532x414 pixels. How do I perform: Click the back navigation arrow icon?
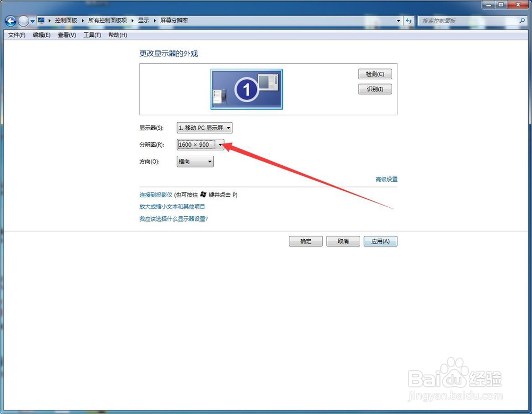coord(10,20)
